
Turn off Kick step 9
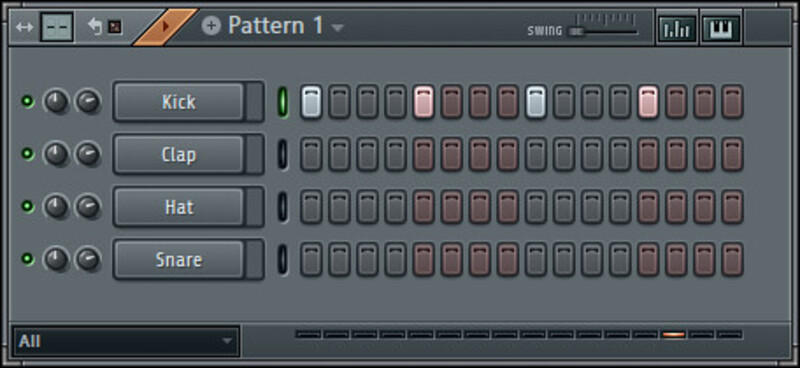[536, 102]
